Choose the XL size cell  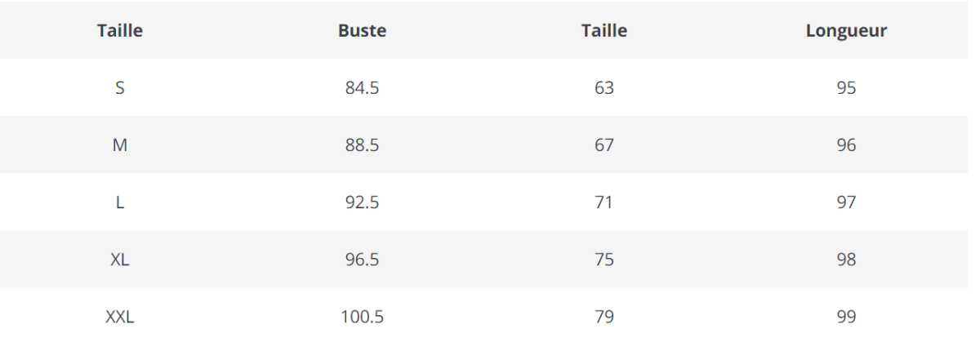(120, 260)
